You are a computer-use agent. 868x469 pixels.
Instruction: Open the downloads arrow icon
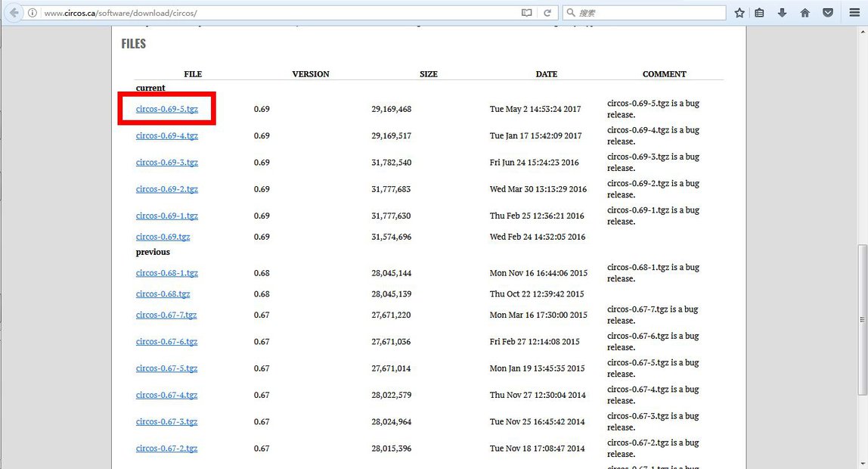click(x=783, y=13)
